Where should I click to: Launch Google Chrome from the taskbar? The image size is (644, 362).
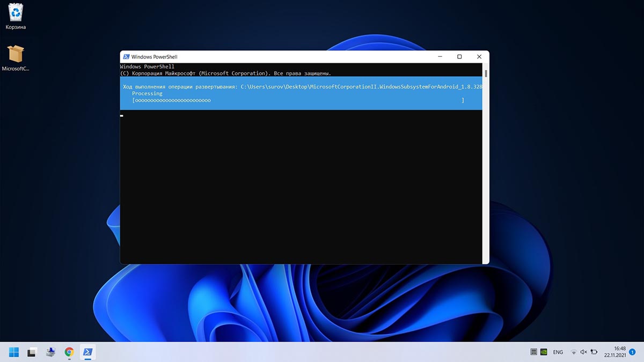click(x=69, y=352)
